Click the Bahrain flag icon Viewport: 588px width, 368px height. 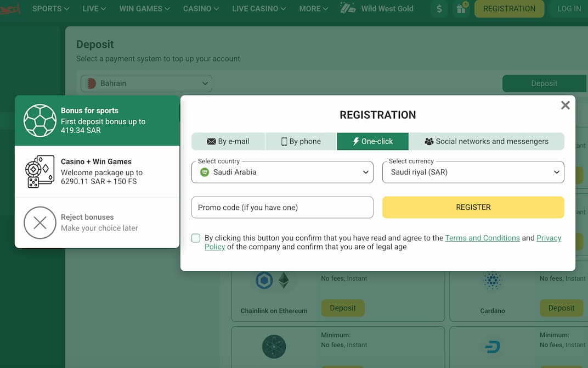(92, 83)
